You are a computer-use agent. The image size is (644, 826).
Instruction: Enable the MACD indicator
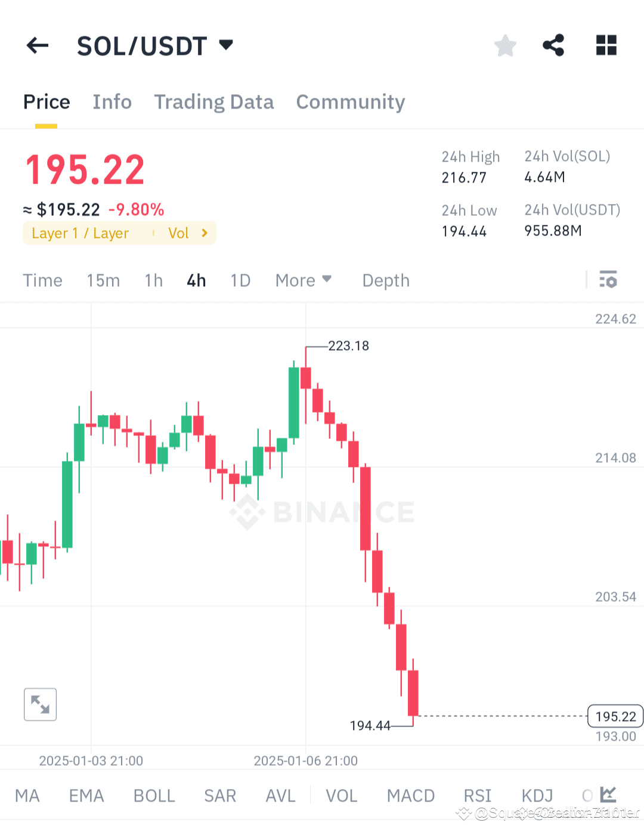point(411,795)
